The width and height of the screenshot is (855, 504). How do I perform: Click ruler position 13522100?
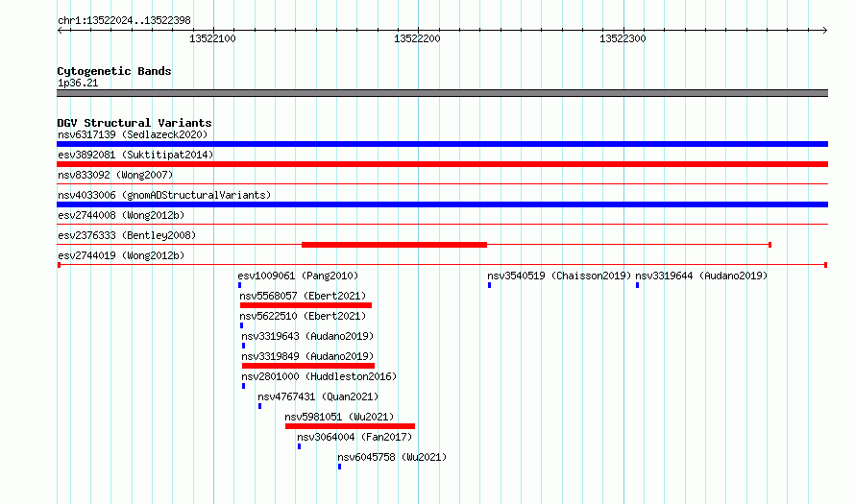(212, 38)
